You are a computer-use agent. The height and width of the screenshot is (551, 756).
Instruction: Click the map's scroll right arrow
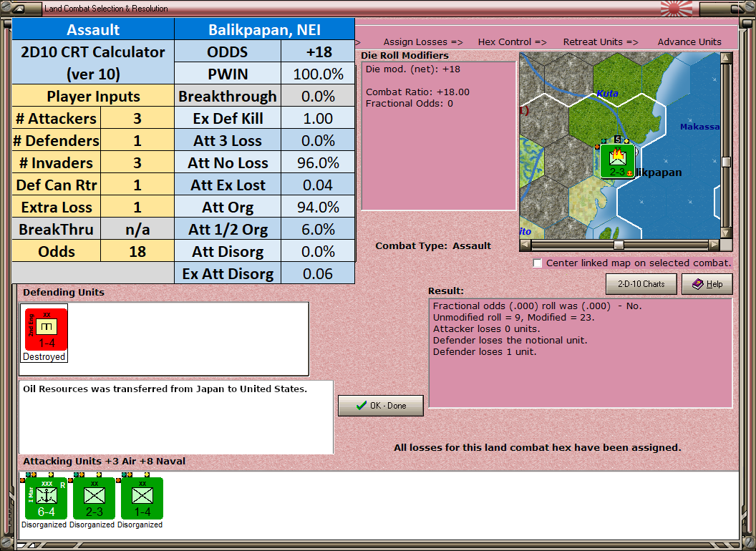point(714,245)
